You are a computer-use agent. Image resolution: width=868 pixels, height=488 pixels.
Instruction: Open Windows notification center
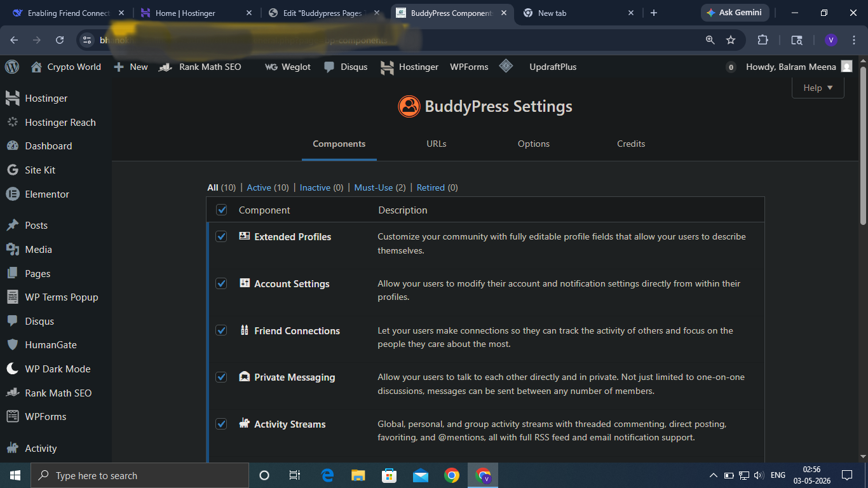846,475
